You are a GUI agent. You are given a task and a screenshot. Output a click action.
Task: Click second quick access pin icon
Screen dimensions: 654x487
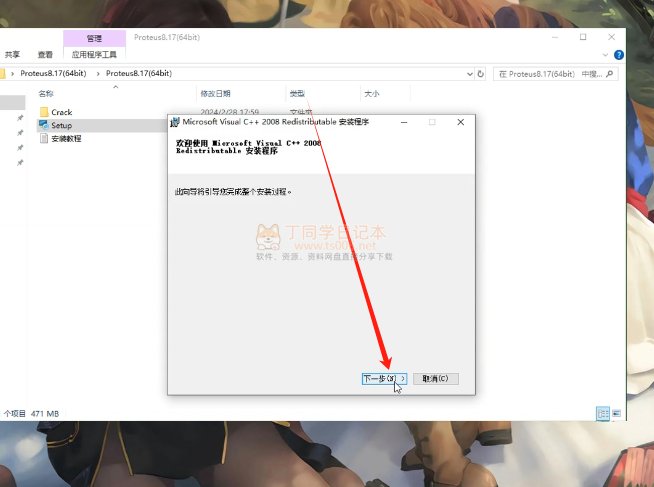[20, 133]
